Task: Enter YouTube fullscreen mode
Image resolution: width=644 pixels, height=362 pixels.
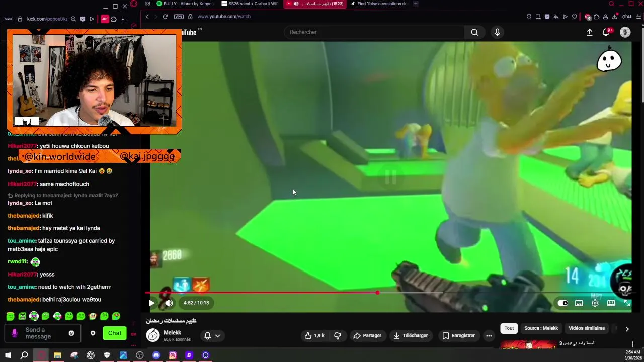Action: 627,303
